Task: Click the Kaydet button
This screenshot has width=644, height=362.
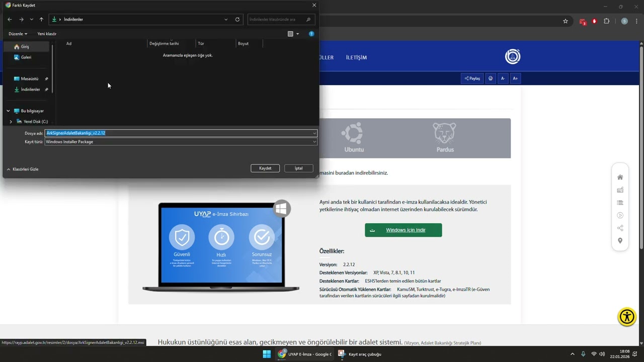Action: tap(265, 168)
